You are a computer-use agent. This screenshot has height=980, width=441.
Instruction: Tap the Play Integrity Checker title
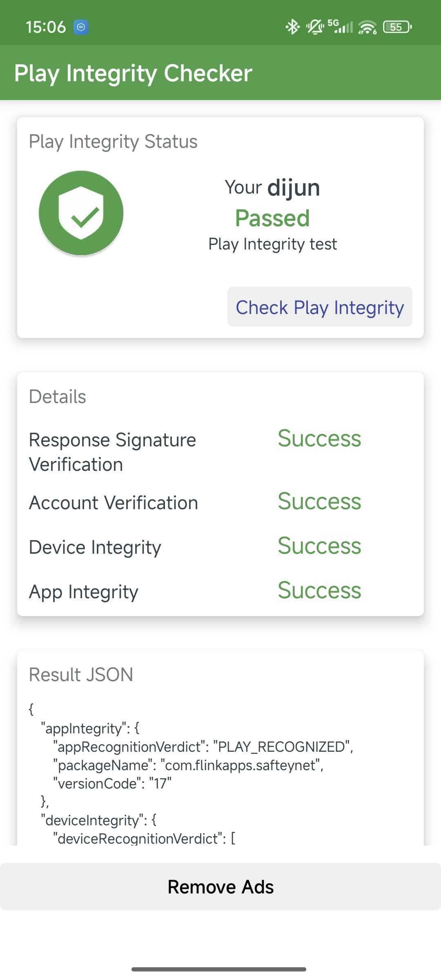(133, 73)
